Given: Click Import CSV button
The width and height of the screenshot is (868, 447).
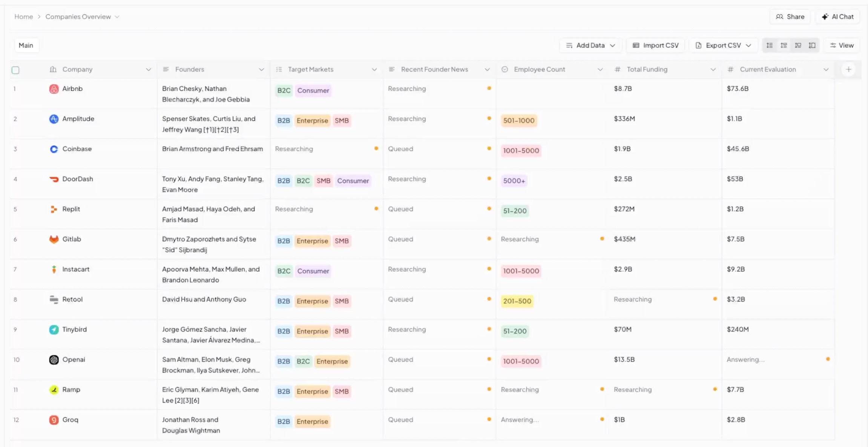Looking at the screenshot, I should point(655,45).
